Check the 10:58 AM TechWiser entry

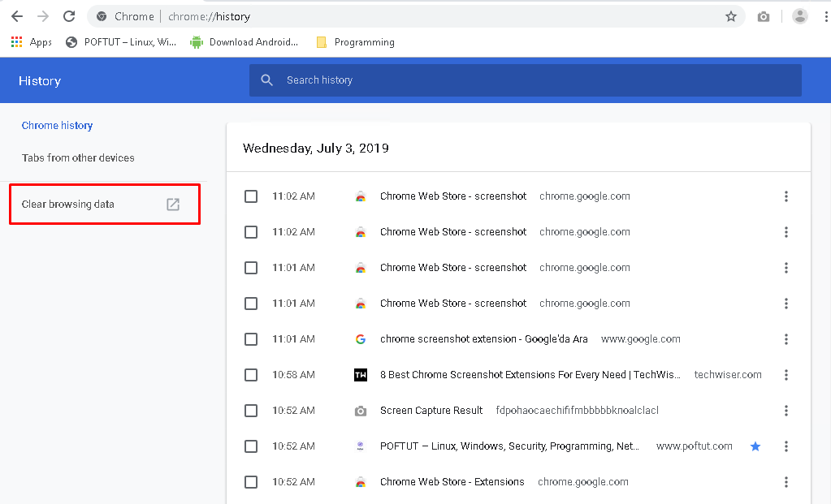[251, 375]
